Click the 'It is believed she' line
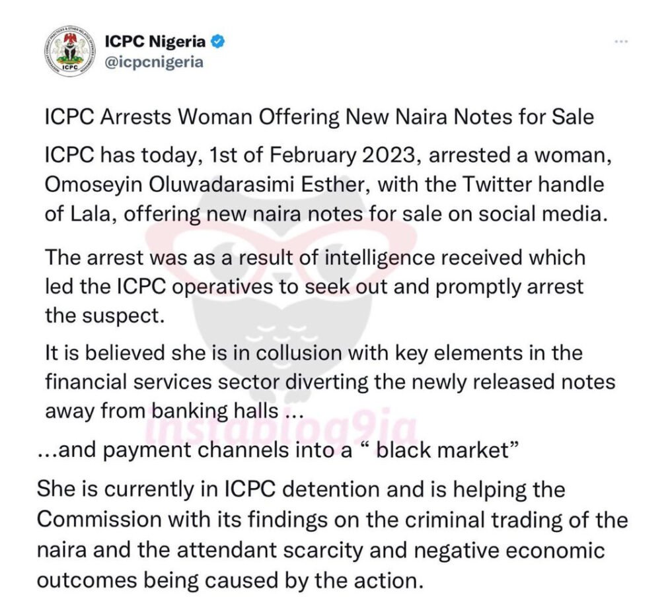The image size is (672, 616). coord(314,353)
